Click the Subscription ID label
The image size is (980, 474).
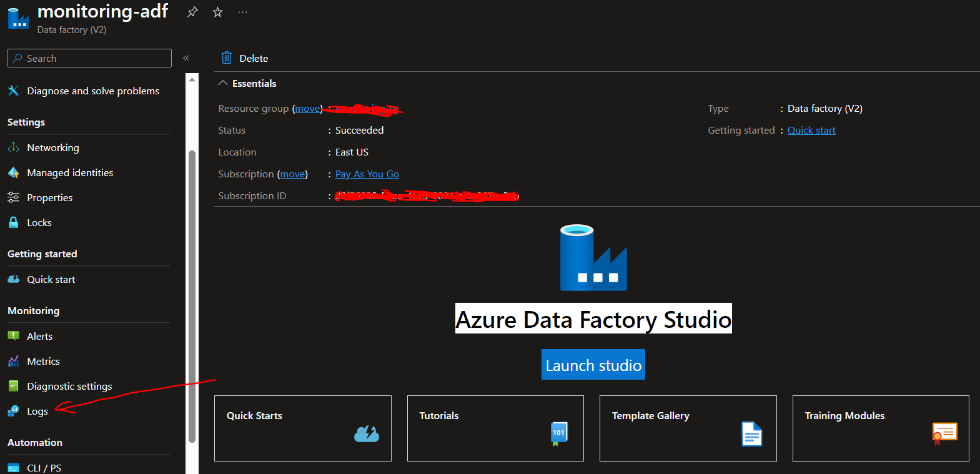(x=252, y=196)
